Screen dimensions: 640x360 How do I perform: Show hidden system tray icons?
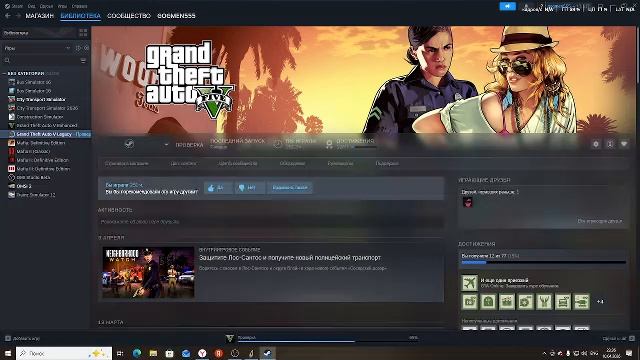[544, 353]
